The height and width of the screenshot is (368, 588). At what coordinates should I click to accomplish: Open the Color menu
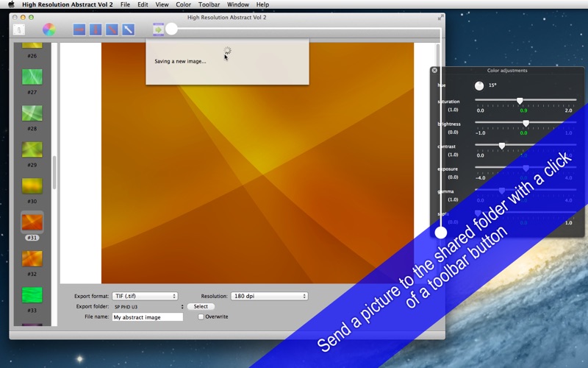point(183,4)
